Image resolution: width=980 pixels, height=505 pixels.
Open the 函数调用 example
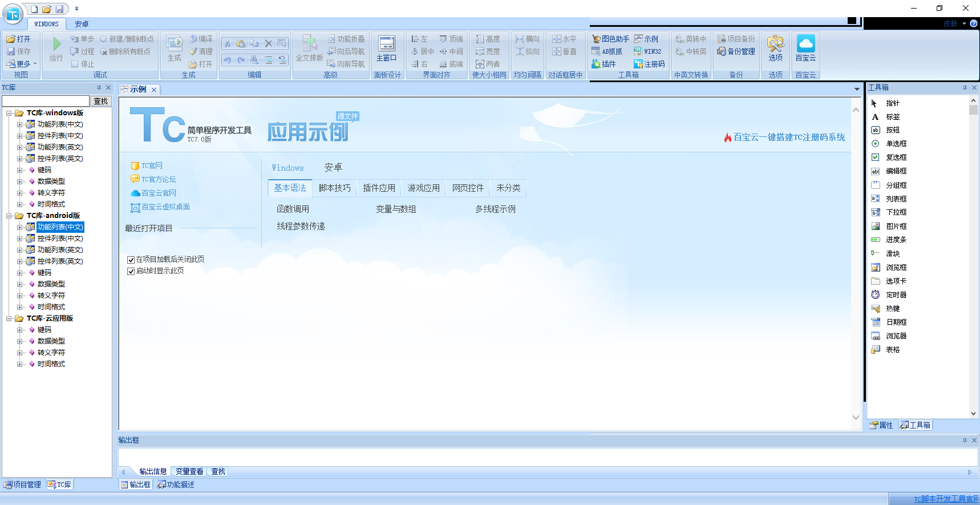[293, 209]
